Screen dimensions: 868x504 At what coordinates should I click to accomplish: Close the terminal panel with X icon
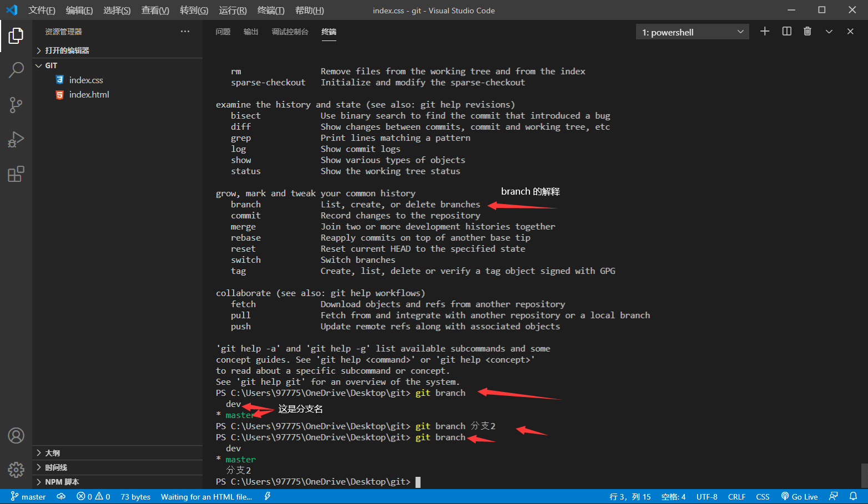850,32
